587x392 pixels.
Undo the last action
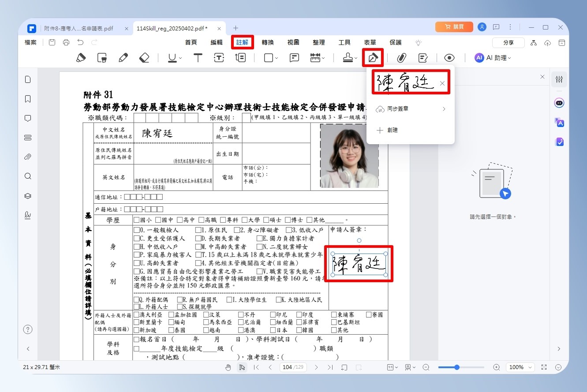pos(80,42)
